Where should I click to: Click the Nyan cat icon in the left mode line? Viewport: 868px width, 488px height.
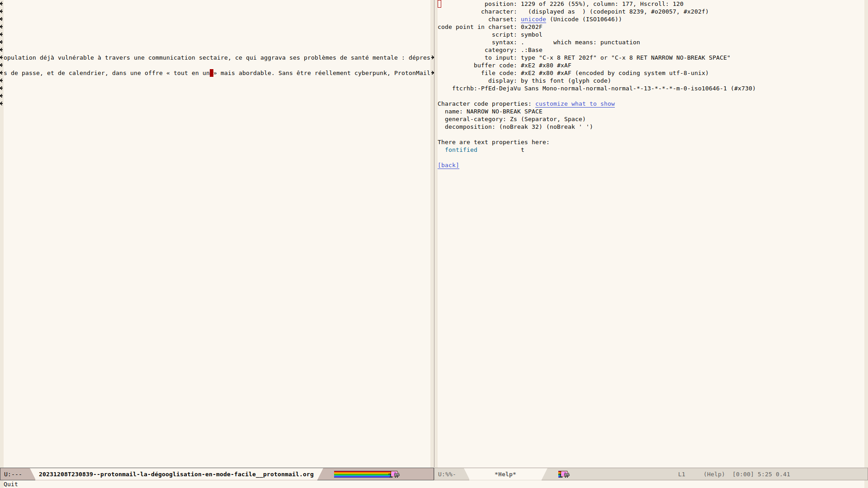pyautogui.click(x=395, y=474)
